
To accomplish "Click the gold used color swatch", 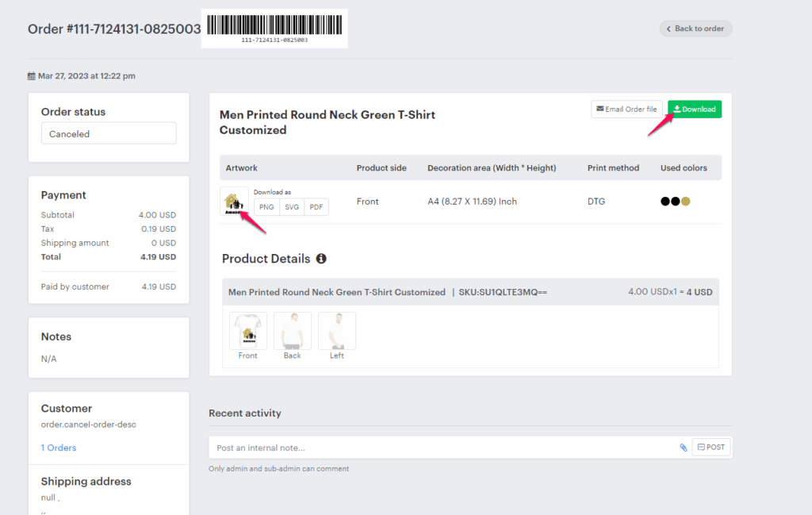I will 686,202.
